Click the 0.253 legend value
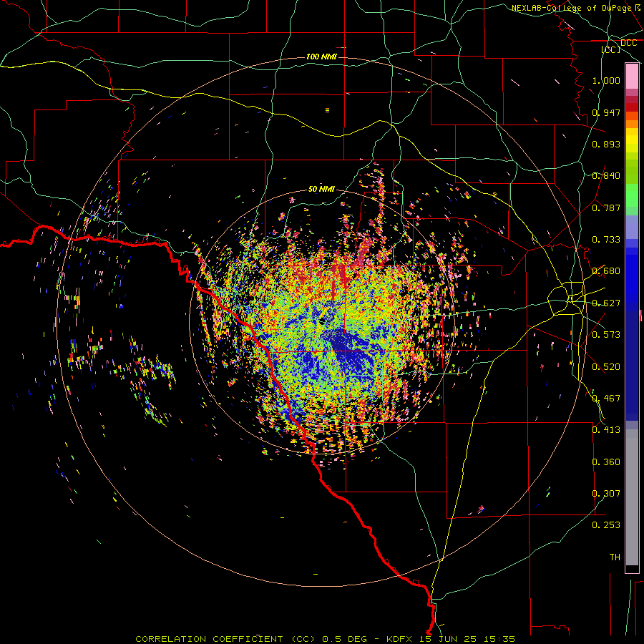644x644 pixels. point(606,525)
